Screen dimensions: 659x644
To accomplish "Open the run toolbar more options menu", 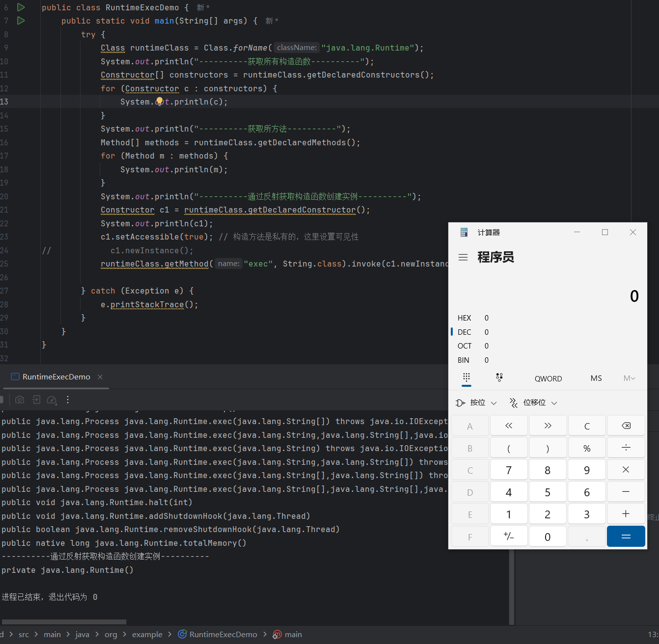I will click(68, 400).
